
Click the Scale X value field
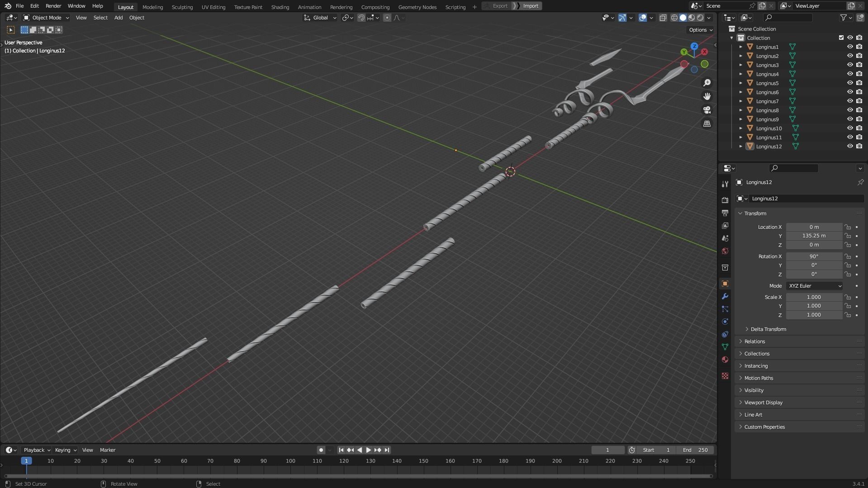[814, 297]
